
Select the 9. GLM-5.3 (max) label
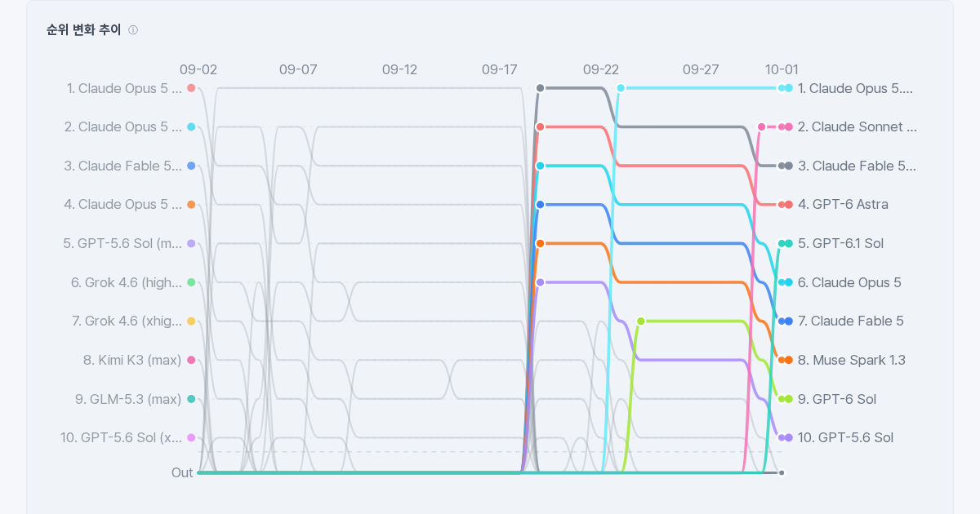click(x=128, y=399)
